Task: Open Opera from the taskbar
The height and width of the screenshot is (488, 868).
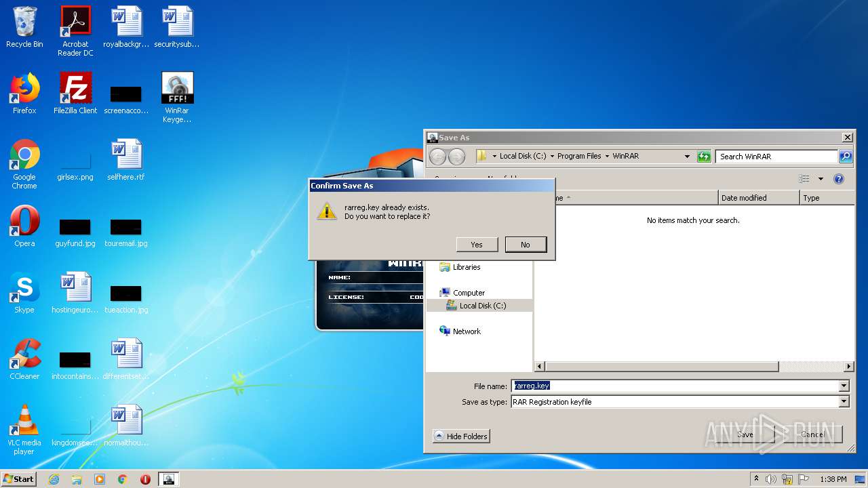Action: [145, 479]
